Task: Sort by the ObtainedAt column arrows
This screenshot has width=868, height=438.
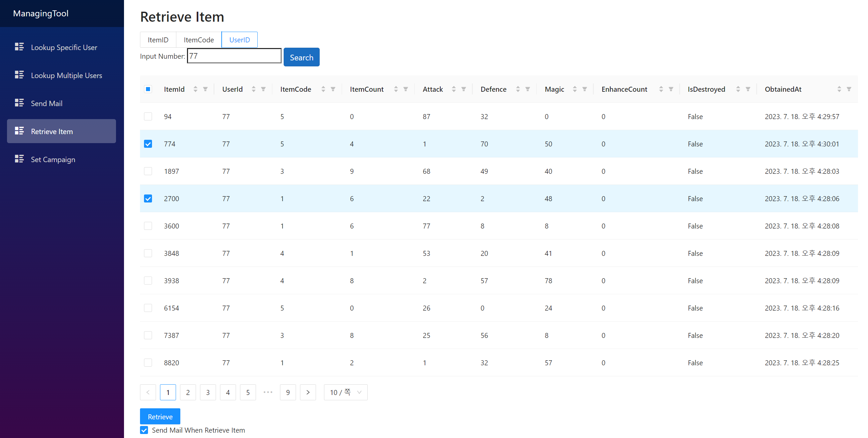Action: 839,89
